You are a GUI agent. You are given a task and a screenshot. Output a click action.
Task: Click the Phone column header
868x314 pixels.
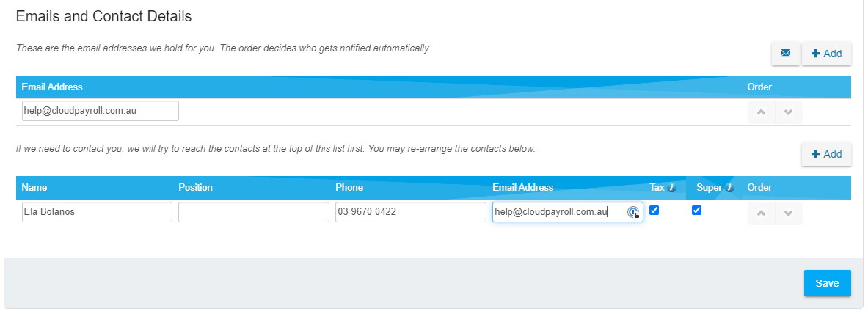pos(349,188)
